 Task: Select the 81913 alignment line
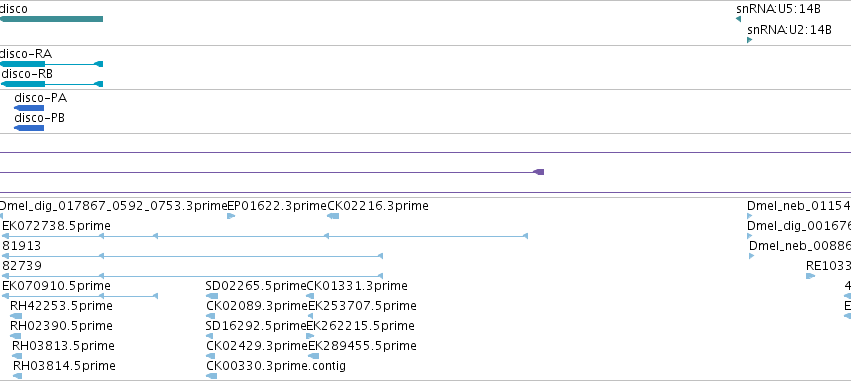pos(193,256)
